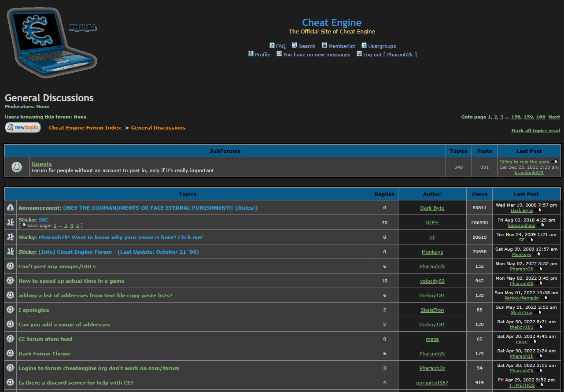Click the new topic button
This screenshot has width=564, height=392.
(23, 128)
